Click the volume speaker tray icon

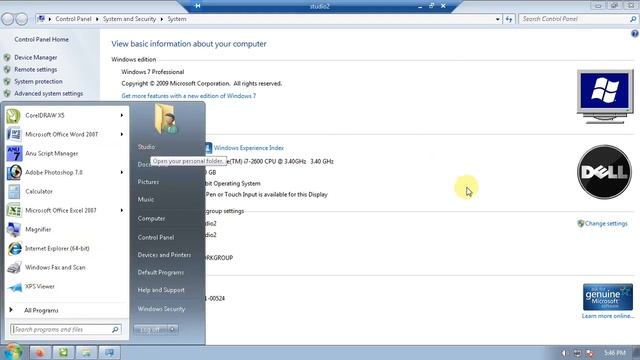564,353
